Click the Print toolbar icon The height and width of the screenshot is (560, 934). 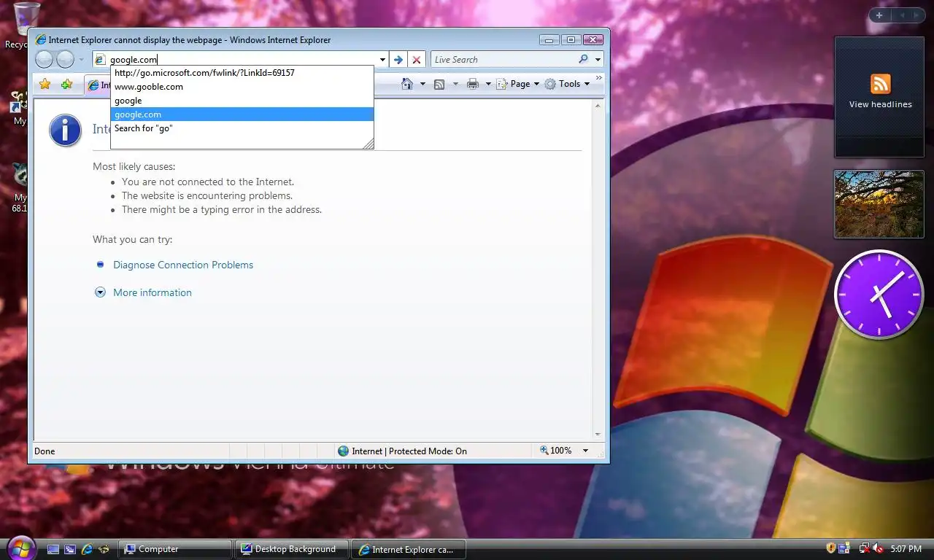(x=473, y=84)
